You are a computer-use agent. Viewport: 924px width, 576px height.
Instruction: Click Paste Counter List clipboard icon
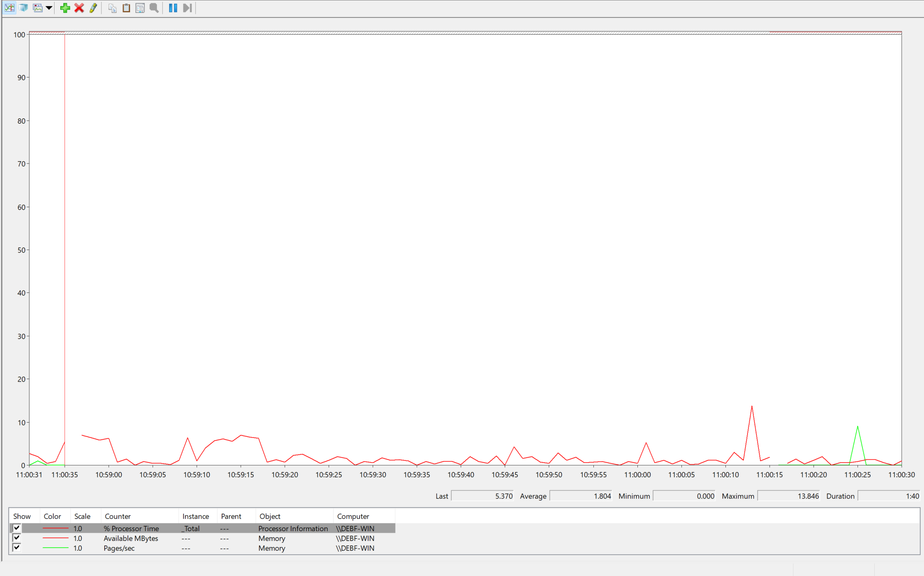[x=126, y=8]
